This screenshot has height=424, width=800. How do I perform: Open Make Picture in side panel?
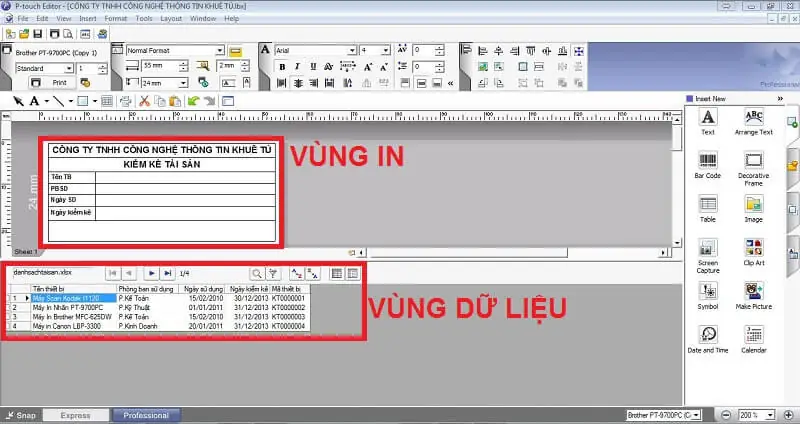754,296
